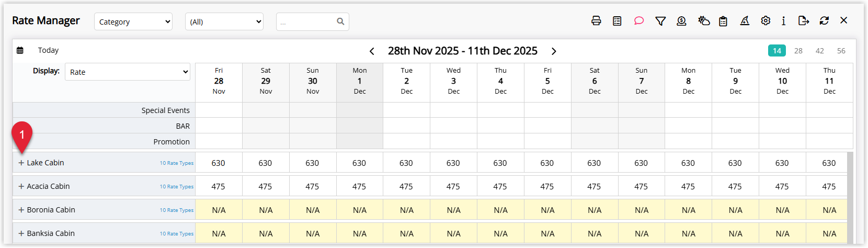This screenshot has height=248, width=868.
Task: Open Lake Cabin 10 Rate Types link
Action: click(x=177, y=163)
